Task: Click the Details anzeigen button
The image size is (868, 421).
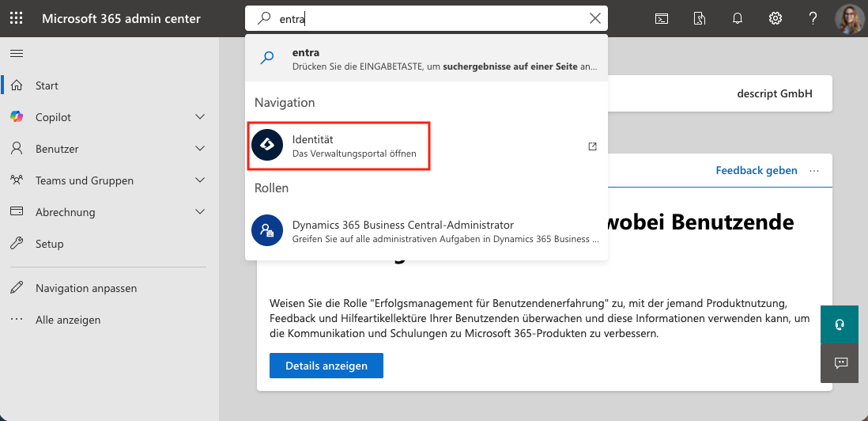Action: (326, 366)
